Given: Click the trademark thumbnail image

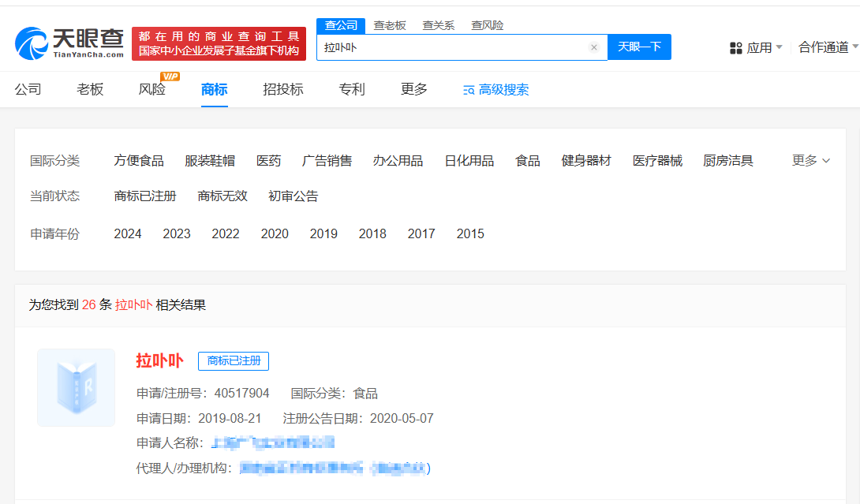Looking at the screenshot, I should coord(77,387).
